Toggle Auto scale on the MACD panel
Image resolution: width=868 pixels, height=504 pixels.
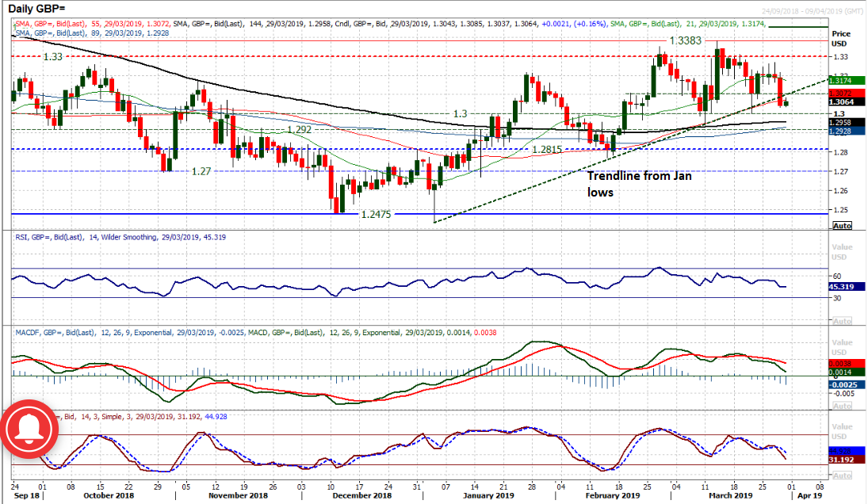coord(842,406)
